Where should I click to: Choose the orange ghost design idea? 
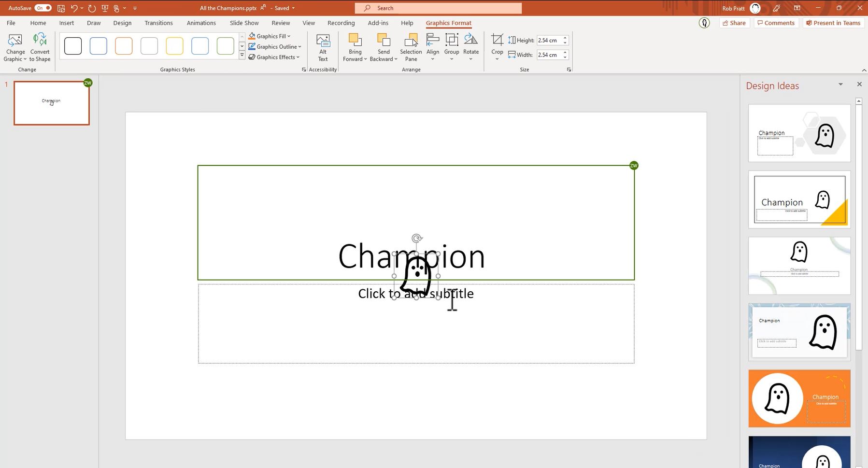point(799,398)
